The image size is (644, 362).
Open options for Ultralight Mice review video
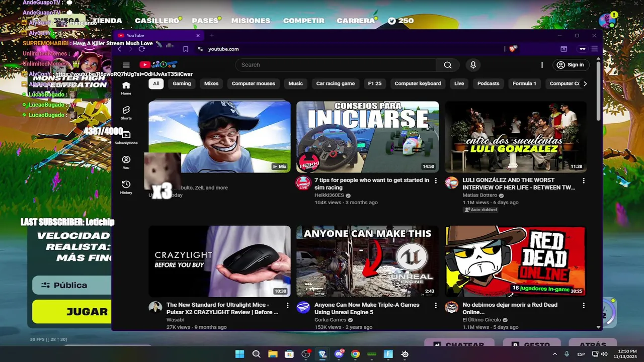[288, 305]
